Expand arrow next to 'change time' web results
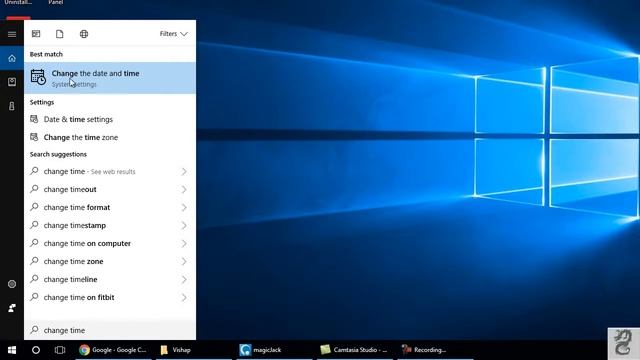The width and height of the screenshot is (640, 360). [184, 171]
